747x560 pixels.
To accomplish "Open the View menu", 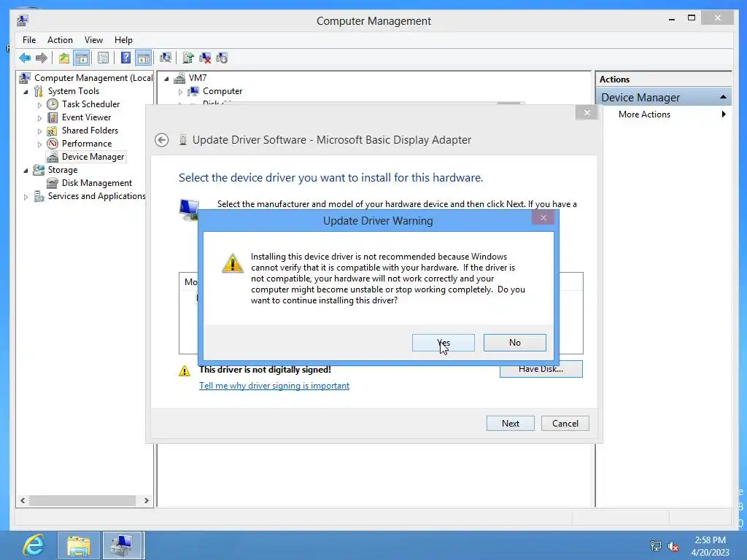I will tap(93, 40).
